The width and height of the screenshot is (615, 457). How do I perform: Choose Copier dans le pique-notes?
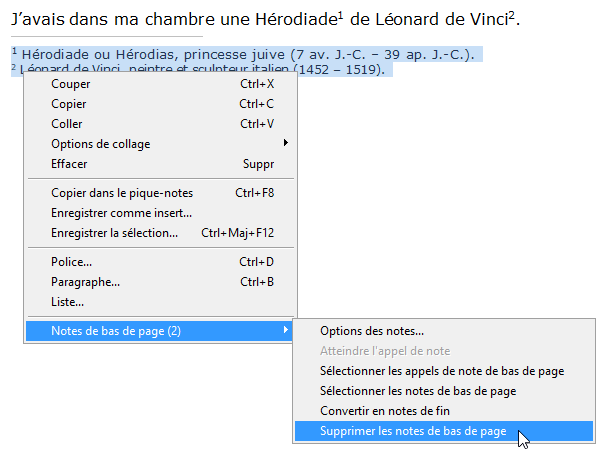pos(160,193)
